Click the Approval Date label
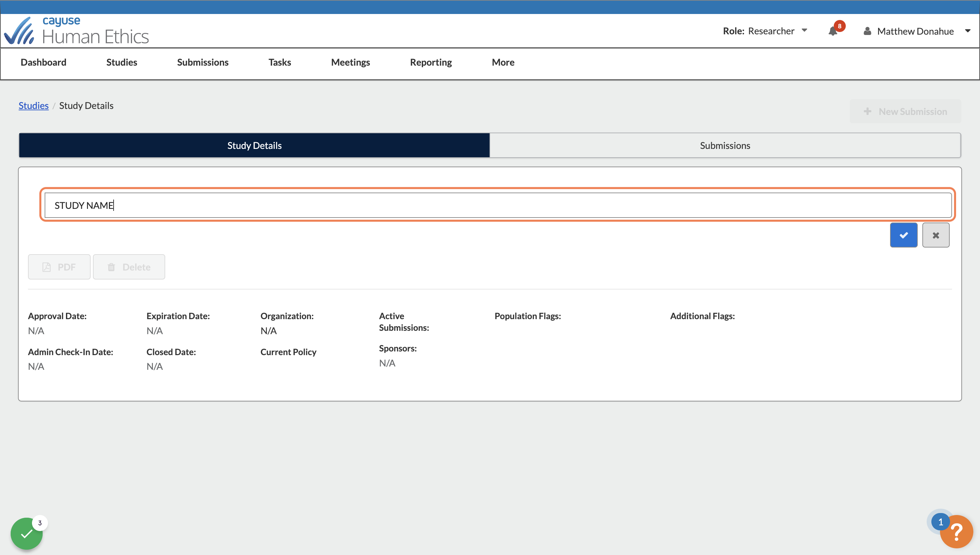 click(57, 316)
